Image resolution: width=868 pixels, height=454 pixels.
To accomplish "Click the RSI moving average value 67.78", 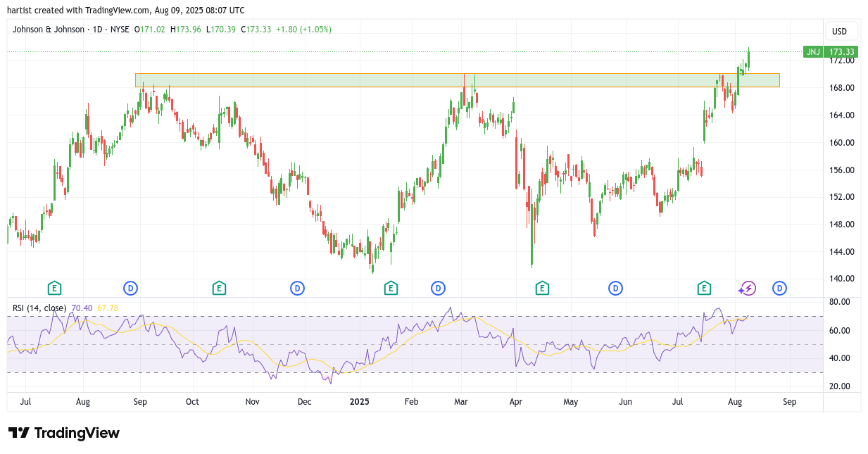I will point(108,308).
